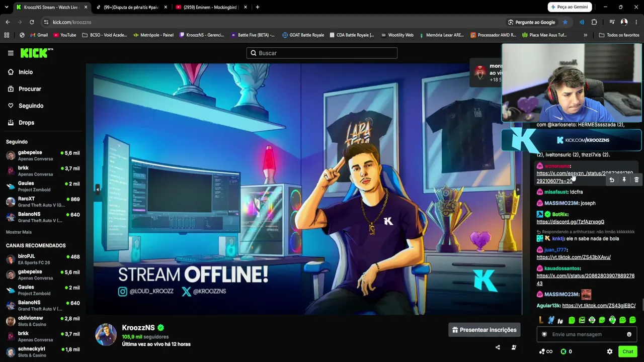Image resolution: width=644 pixels, height=362 pixels.
Task: Open the Kick hamburger menu
Action: click(11, 53)
